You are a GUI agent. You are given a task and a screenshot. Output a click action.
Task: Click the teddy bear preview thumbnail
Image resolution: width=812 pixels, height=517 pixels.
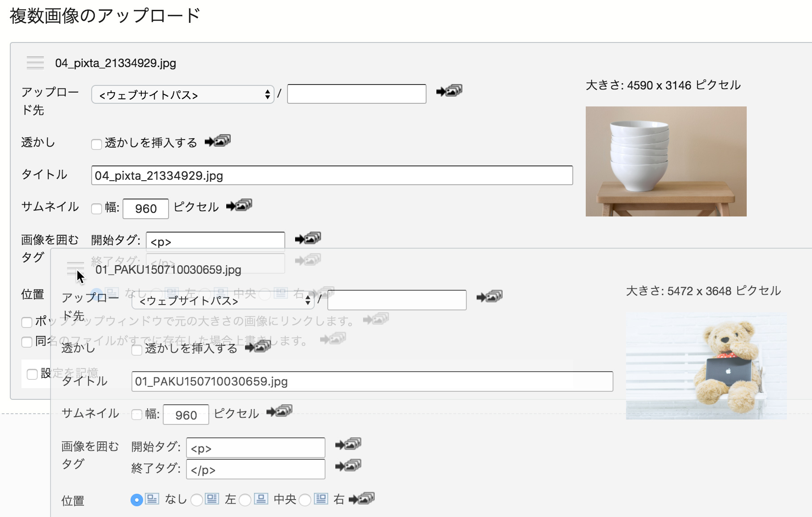(706, 367)
